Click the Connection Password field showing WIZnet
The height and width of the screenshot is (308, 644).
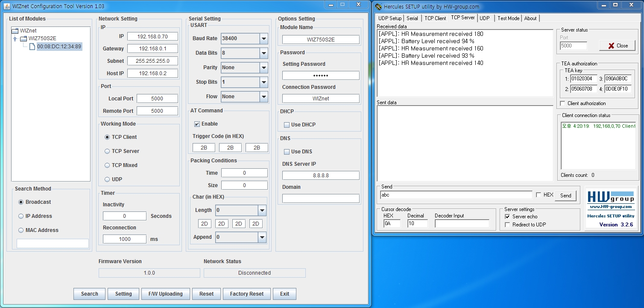tap(321, 99)
